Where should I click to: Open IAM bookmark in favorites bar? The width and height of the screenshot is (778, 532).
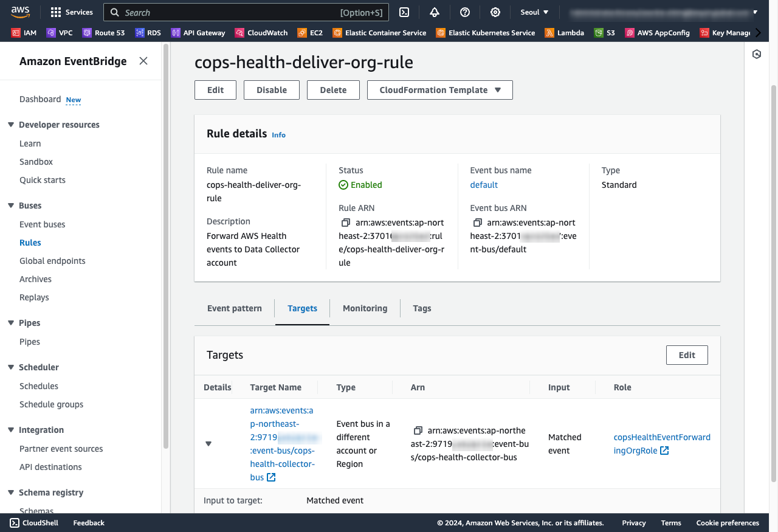click(24, 33)
